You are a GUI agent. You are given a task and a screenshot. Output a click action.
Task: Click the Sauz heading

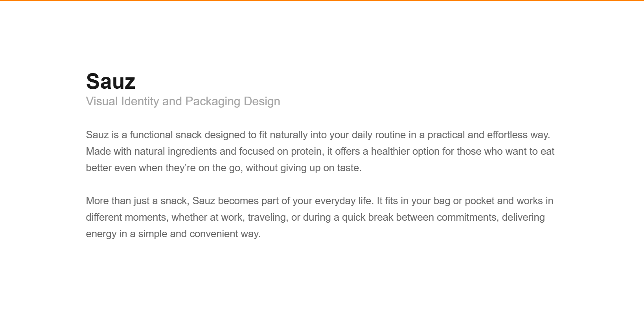click(x=110, y=81)
